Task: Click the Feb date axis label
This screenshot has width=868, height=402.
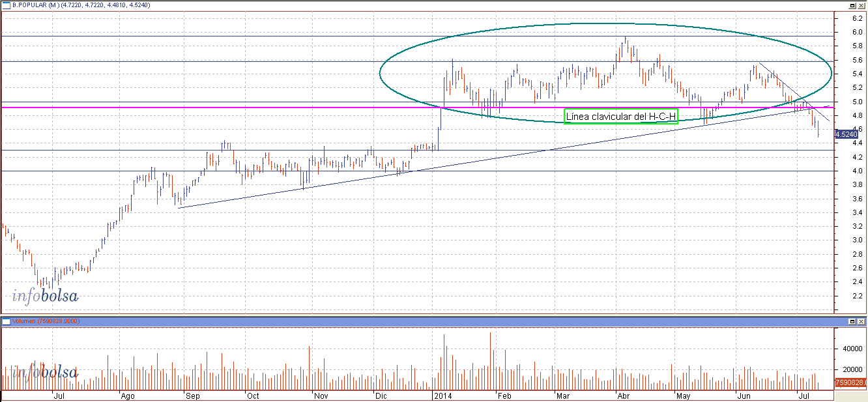Action: pyautogui.click(x=504, y=395)
